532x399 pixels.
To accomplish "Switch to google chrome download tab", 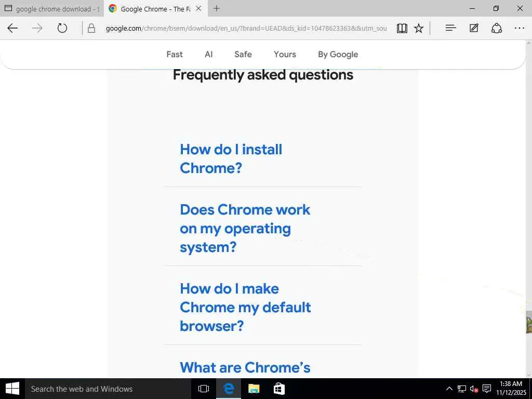I will coord(52,8).
